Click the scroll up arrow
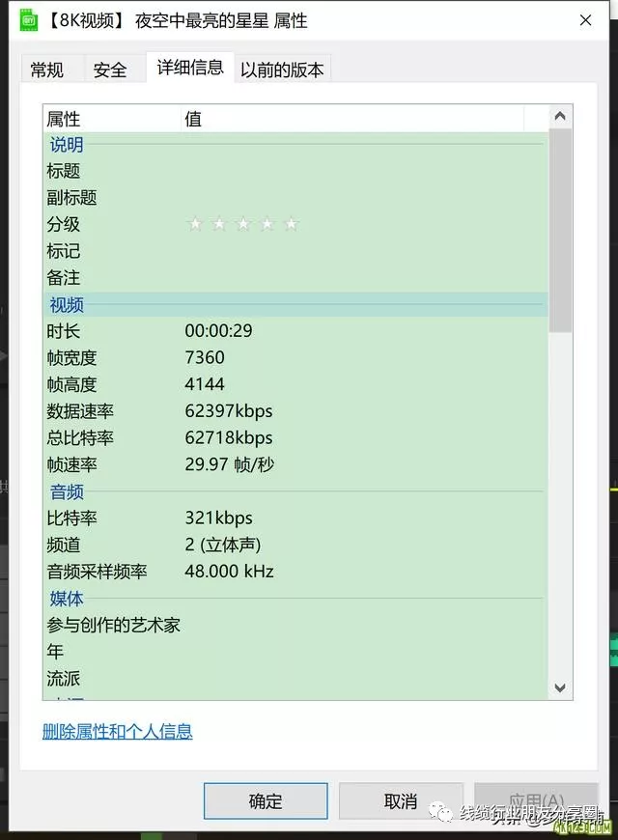618x840 pixels. [560, 117]
